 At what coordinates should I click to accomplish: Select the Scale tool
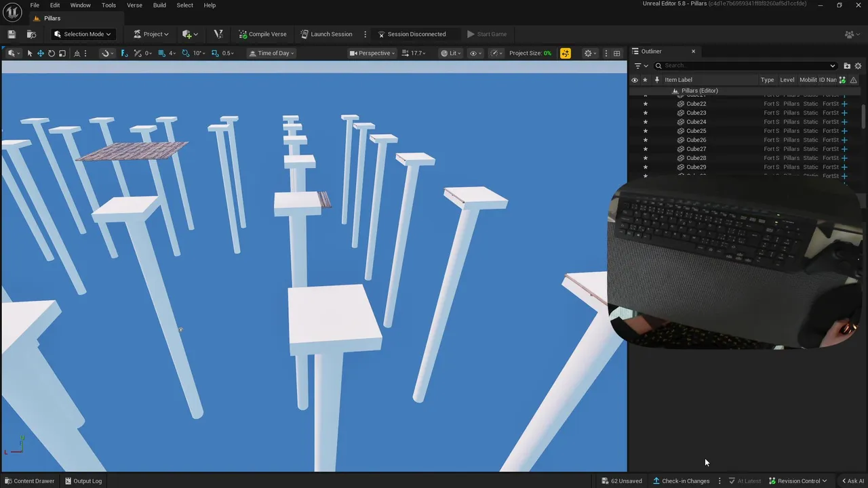tap(62, 53)
